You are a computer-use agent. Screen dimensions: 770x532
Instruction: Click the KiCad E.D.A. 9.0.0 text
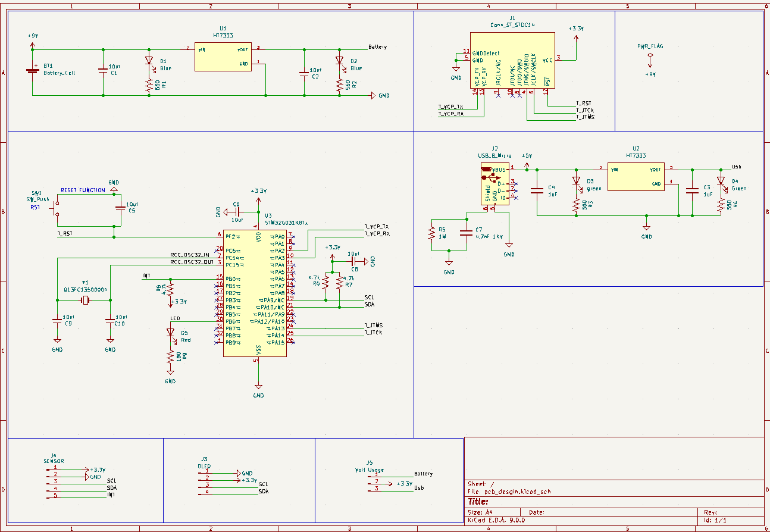497,520
